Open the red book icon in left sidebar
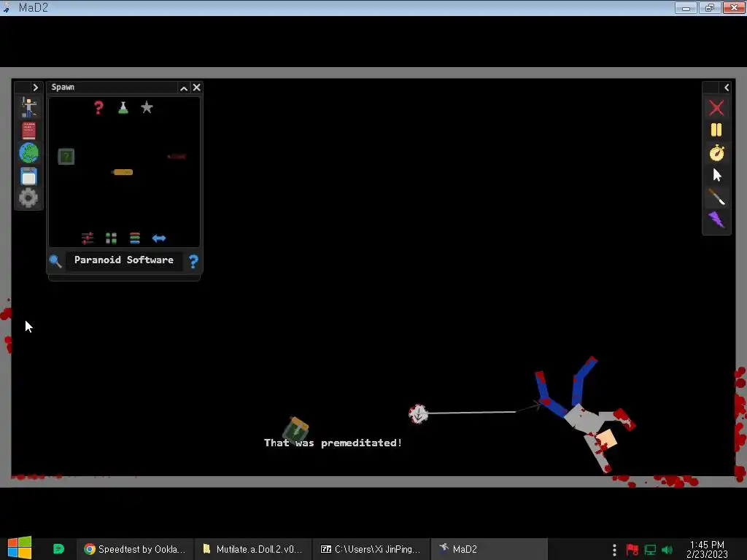This screenshot has height=560, width=747. click(28, 131)
